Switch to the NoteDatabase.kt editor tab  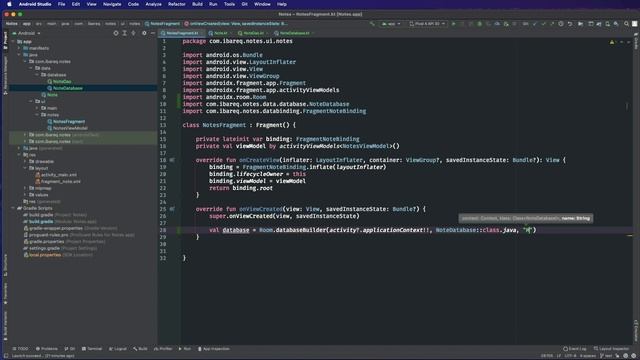293,33
